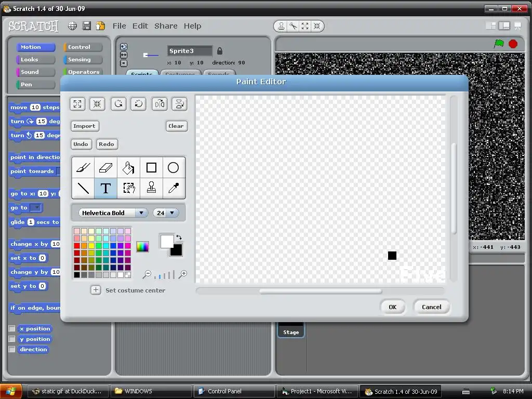Toggle the direction checkbox

point(12,349)
